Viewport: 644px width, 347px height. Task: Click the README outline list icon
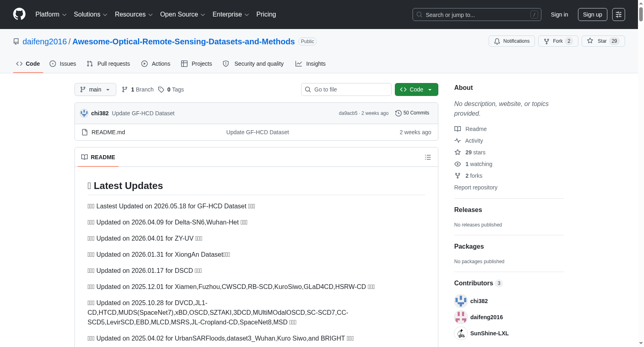click(x=428, y=157)
